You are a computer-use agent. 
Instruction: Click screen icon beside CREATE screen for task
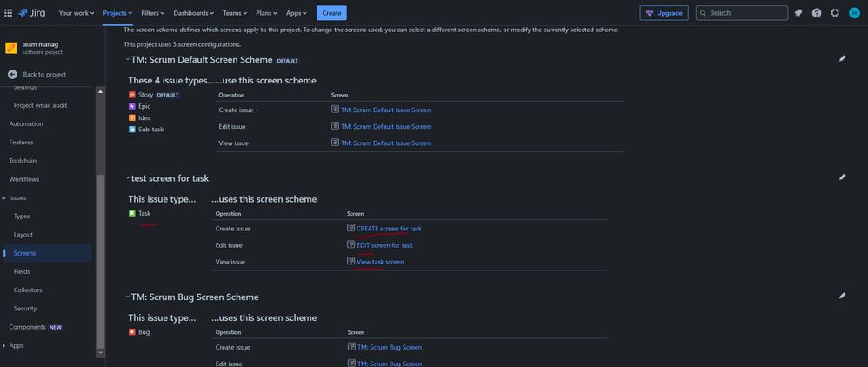pyautogui.click(x=351, y=228)
